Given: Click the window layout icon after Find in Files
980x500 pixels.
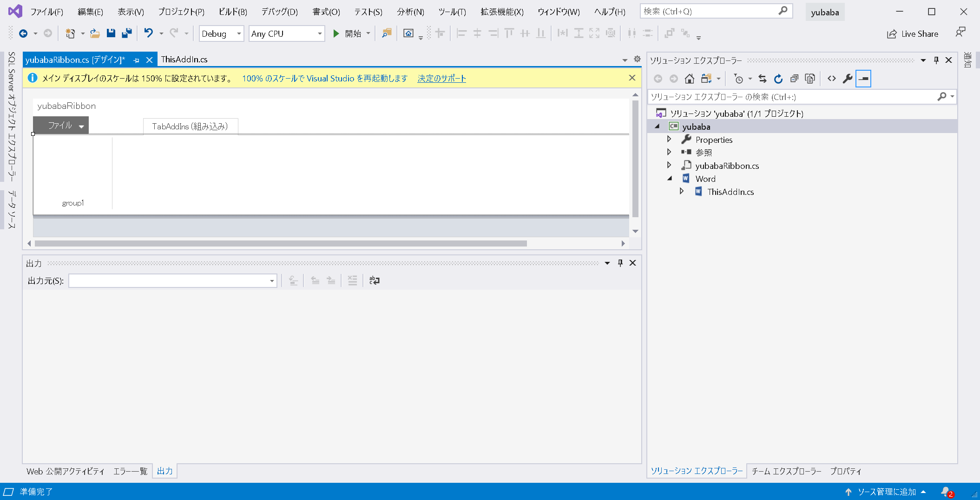Looking at the screenshot, I should pos(408,33).
